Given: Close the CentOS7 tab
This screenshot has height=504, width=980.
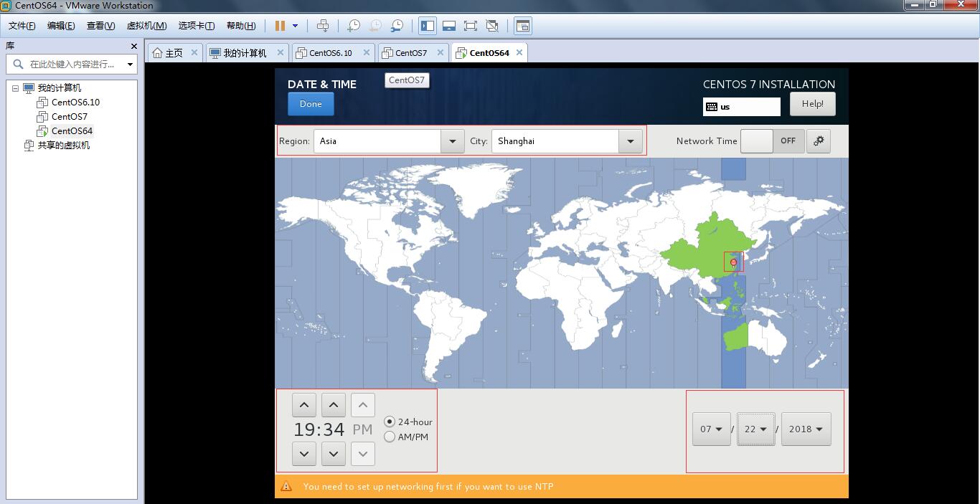Looking at the screenshot, I should tap(440, 52).
